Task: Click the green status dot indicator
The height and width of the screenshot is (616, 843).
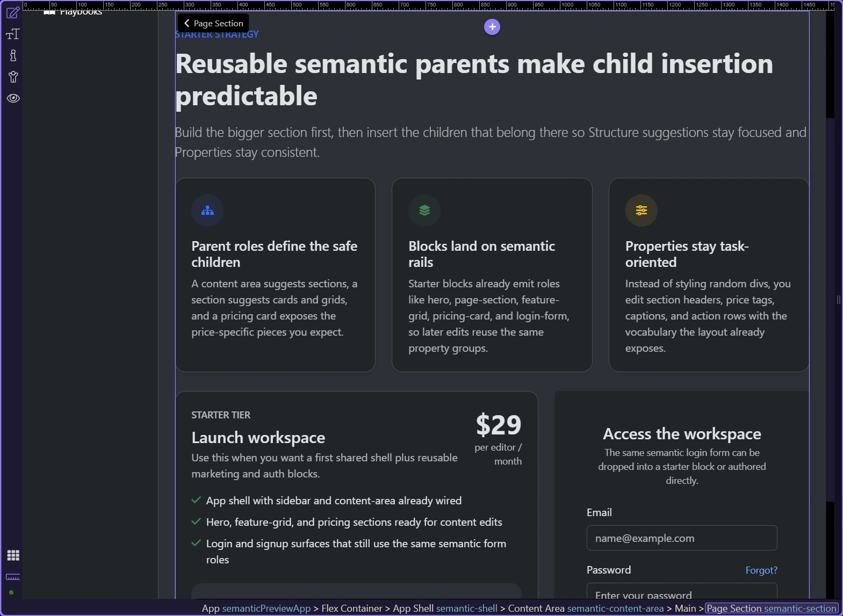Action: coord(11,592)
